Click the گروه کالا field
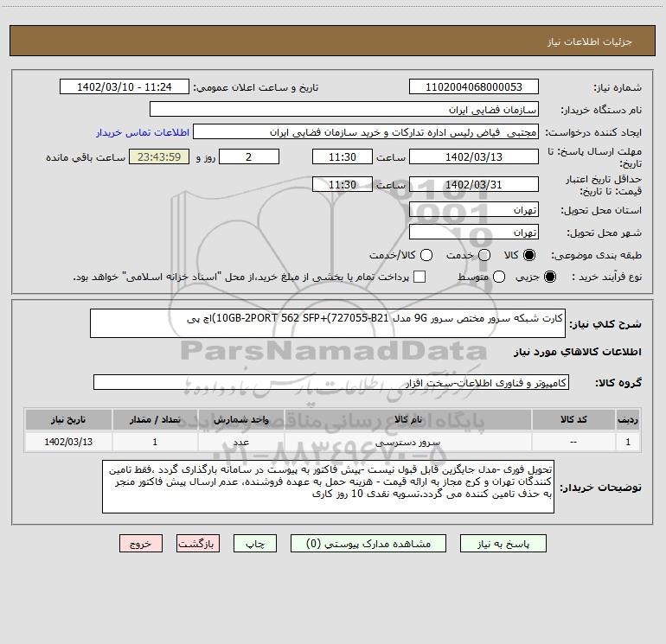 (331, 382)
